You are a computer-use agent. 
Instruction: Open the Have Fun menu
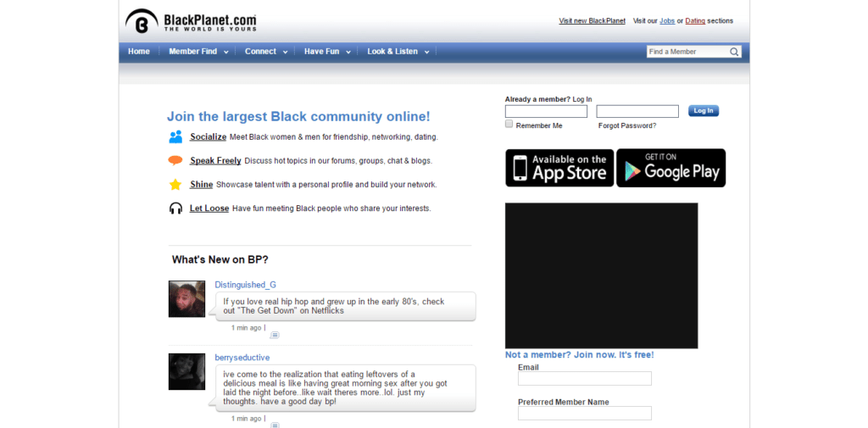[x=321, y=52]
